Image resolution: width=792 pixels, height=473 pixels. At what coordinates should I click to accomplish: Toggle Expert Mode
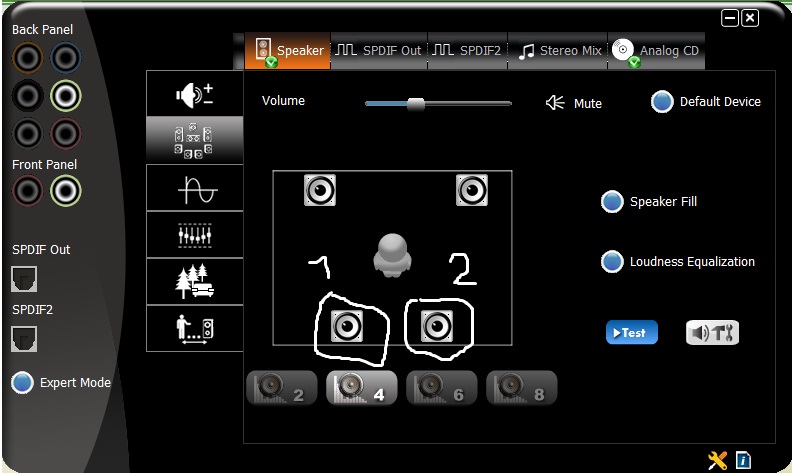click(23, 383)
